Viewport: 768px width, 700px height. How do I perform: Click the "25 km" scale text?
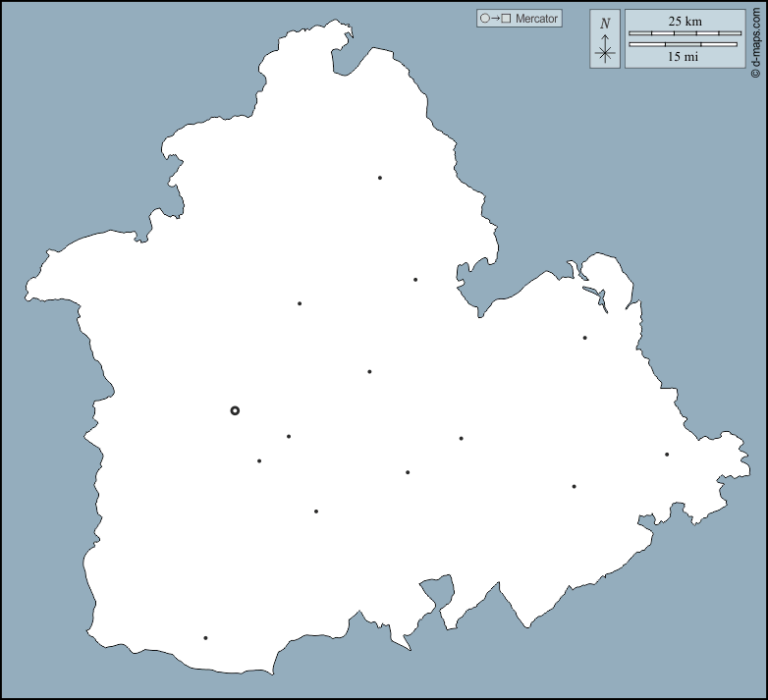[685, 21]
